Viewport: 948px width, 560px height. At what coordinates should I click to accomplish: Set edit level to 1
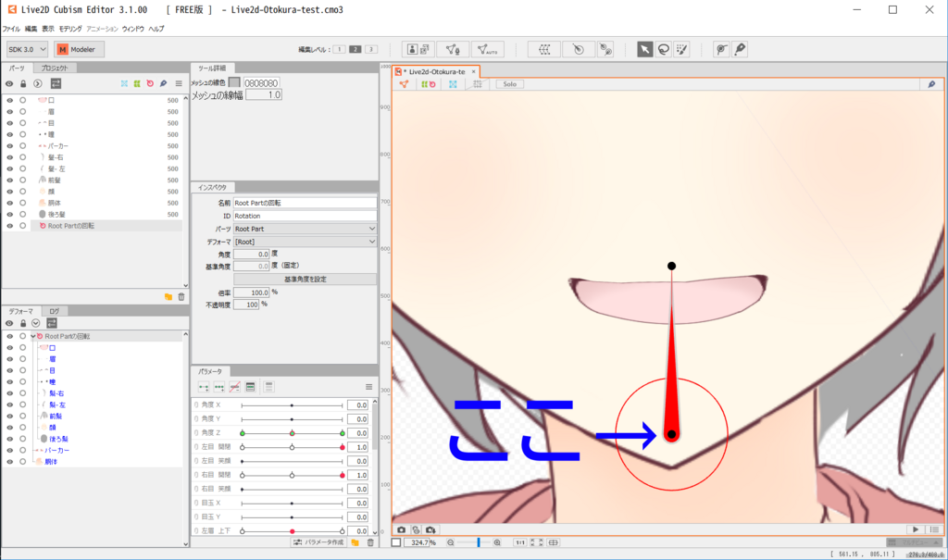tap(339, 50)
